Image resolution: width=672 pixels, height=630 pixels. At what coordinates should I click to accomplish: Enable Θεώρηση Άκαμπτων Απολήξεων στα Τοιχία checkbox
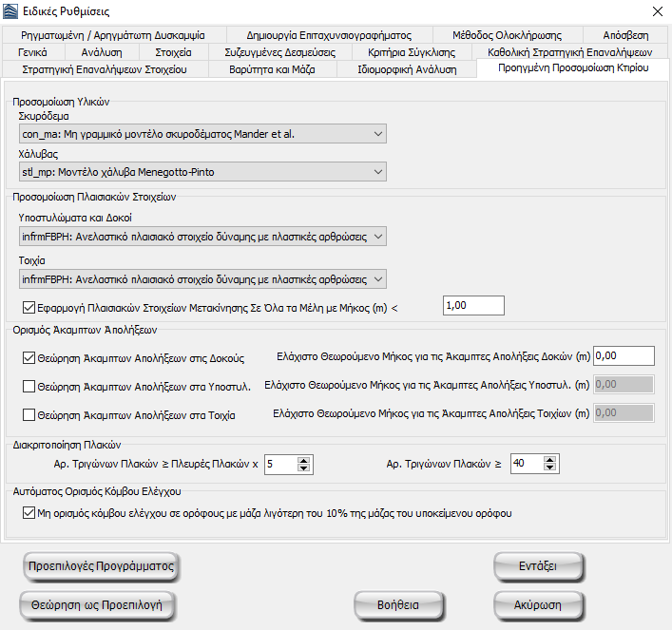(x=29, y=415)
